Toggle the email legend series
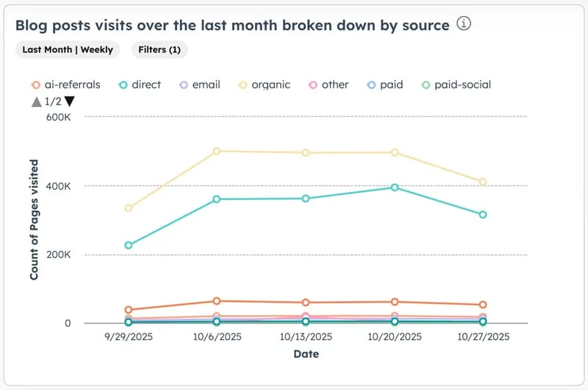This screenshot has height=390, width=588. pos(199,85)
